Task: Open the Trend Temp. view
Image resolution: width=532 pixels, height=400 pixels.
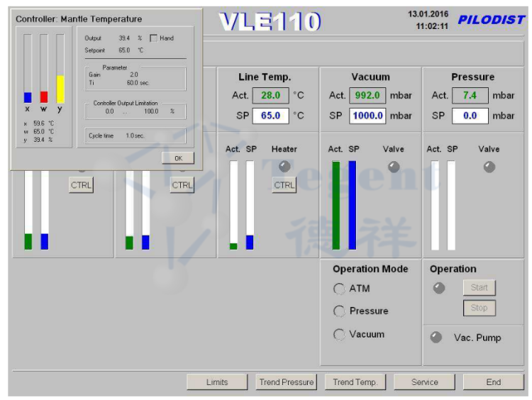Action: click(x=355, y=382)
